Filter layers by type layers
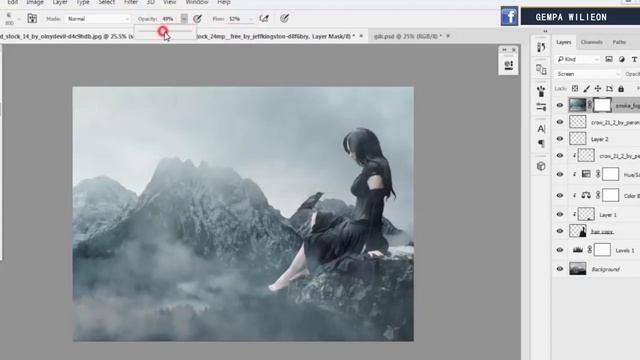 (x=634, y=59)
